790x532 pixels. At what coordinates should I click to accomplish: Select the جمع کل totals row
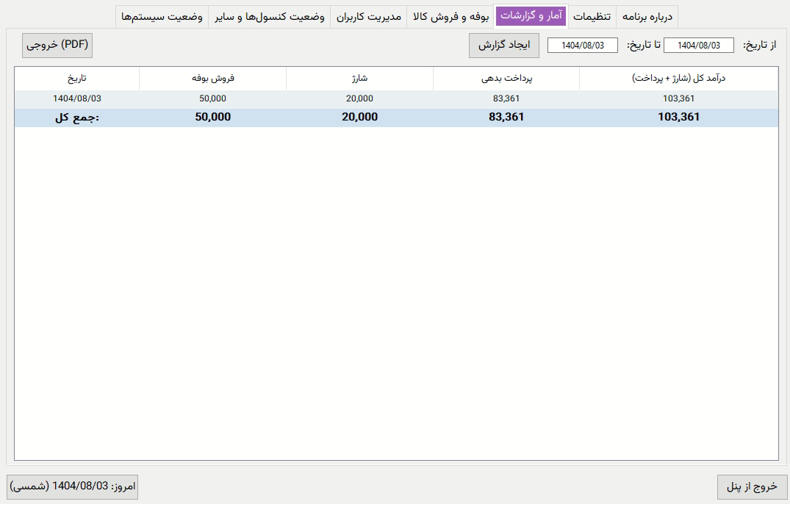click(396, 118)
